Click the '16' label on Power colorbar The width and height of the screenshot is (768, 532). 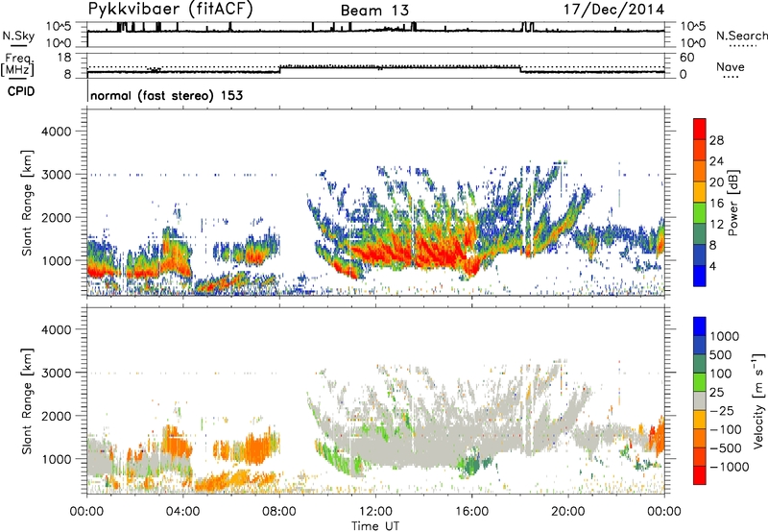pyautogui.click(x=716, y=204)
